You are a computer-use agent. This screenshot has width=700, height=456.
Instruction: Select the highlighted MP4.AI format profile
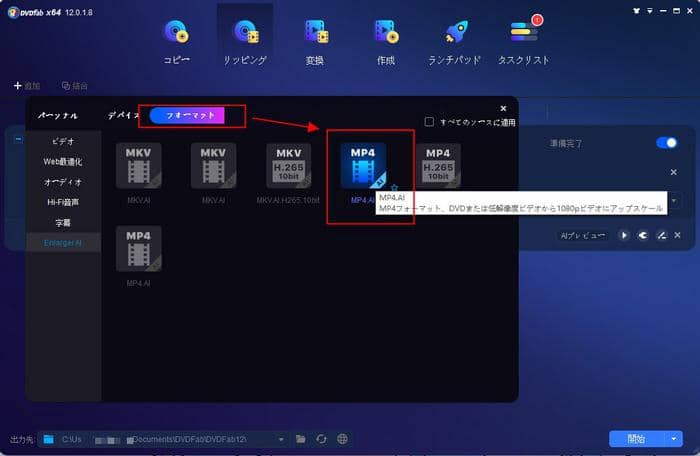click(362, 166)
